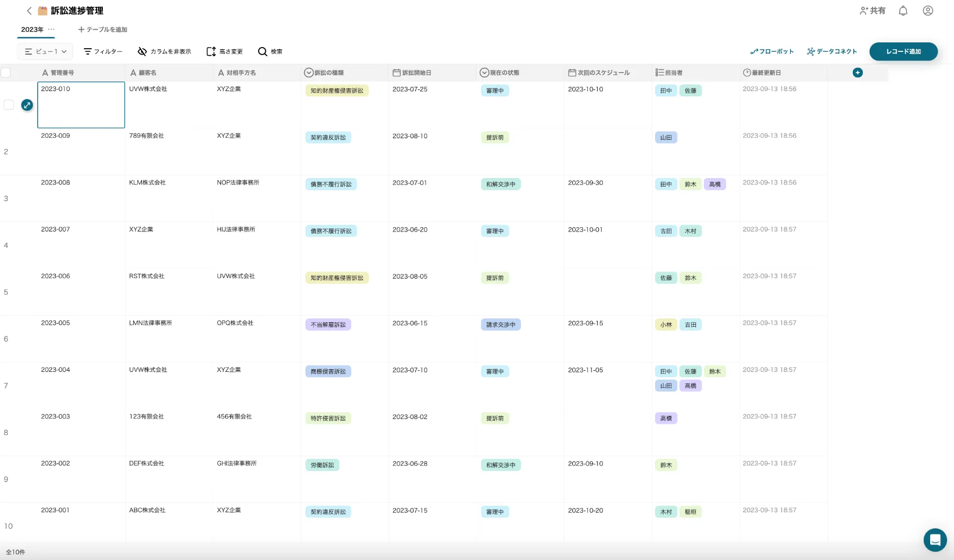Click カラムを非表示 to hide columns
The image size is (954, 560).
click(164, 51)
